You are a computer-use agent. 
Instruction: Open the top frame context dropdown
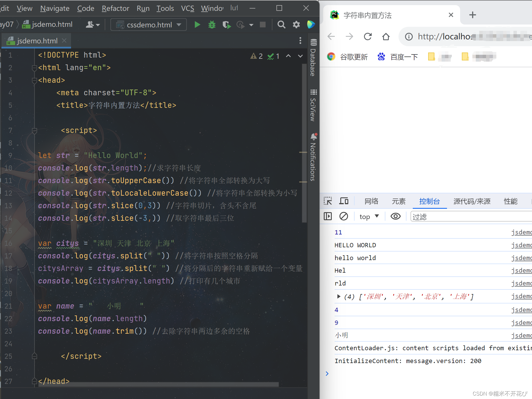[369, 216]
